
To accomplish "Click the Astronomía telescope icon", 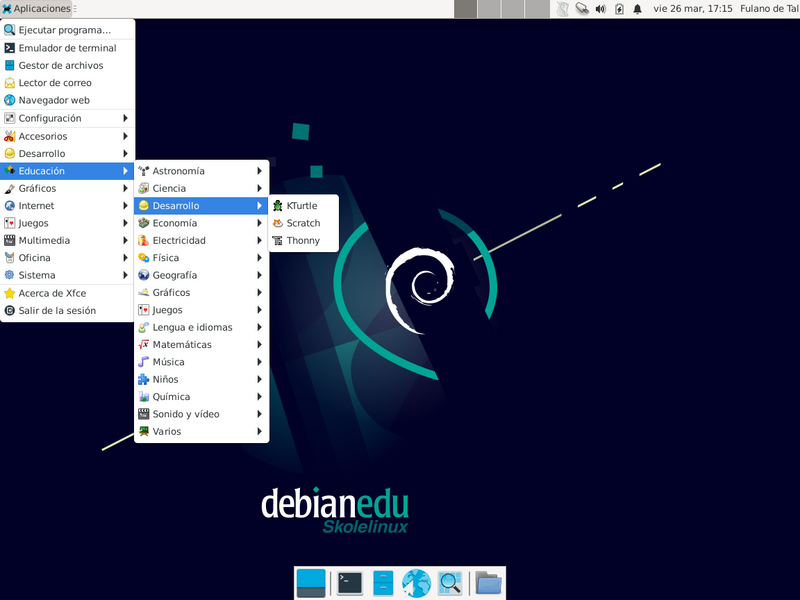I will pos(144,171).
